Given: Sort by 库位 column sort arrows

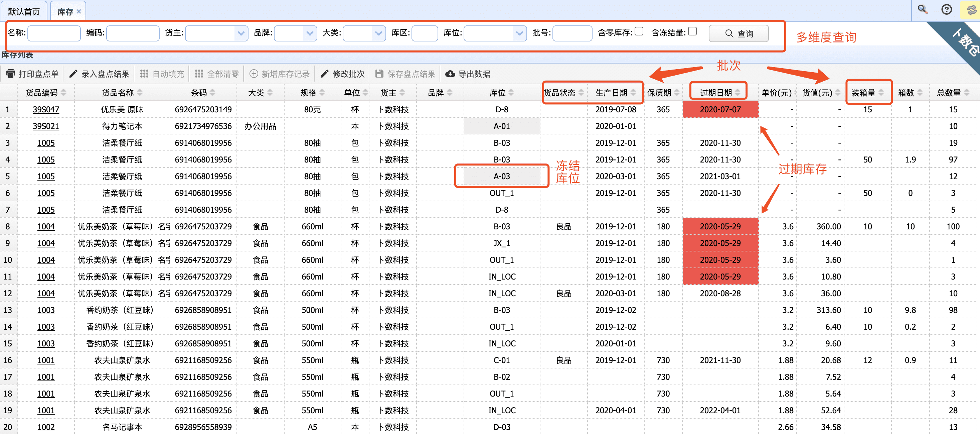Looking at the screenshot, I should tap(511, 93).
